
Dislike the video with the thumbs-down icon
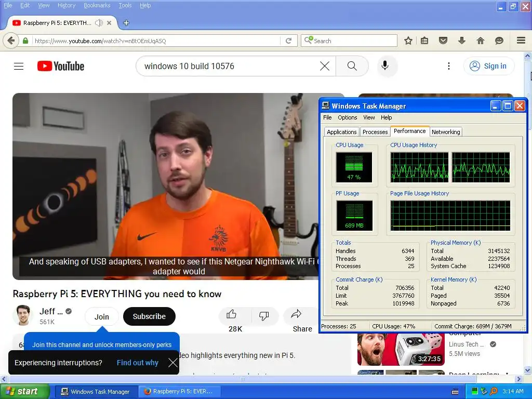pos(264,315)
